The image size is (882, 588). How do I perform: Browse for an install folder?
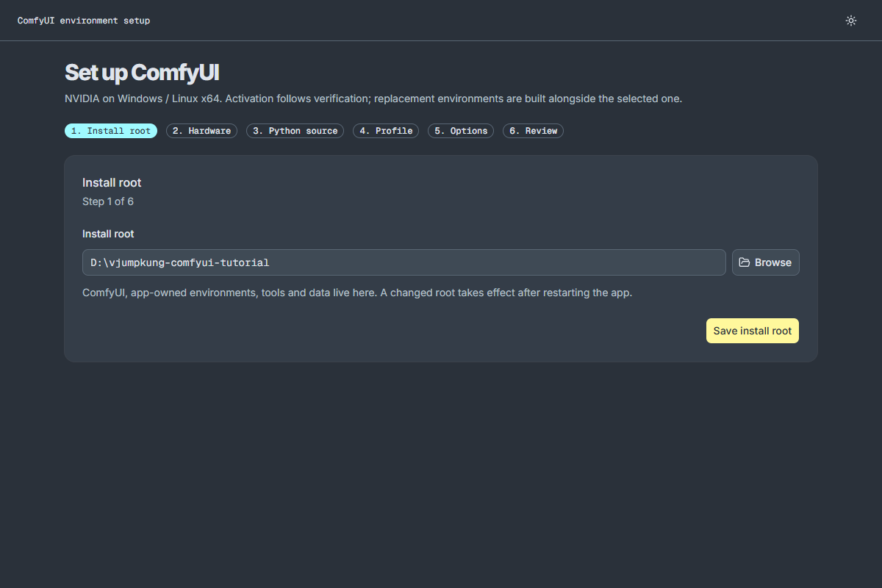[x=765, y=262]
